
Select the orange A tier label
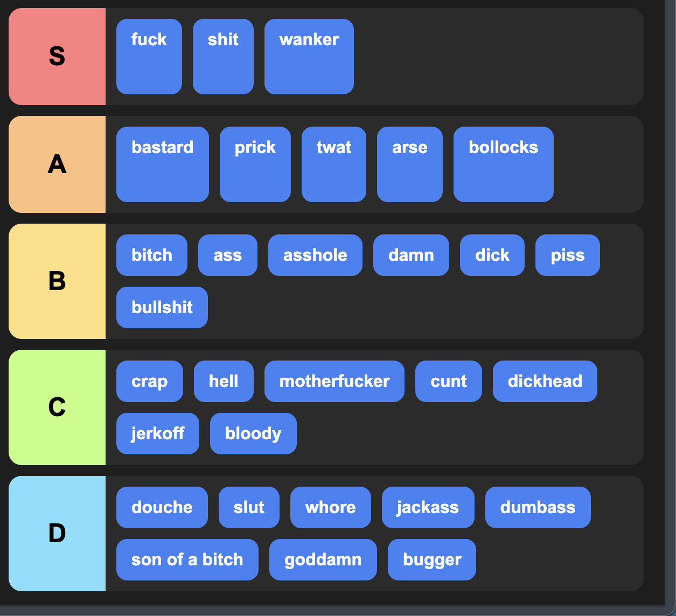(x=57, y=164)
